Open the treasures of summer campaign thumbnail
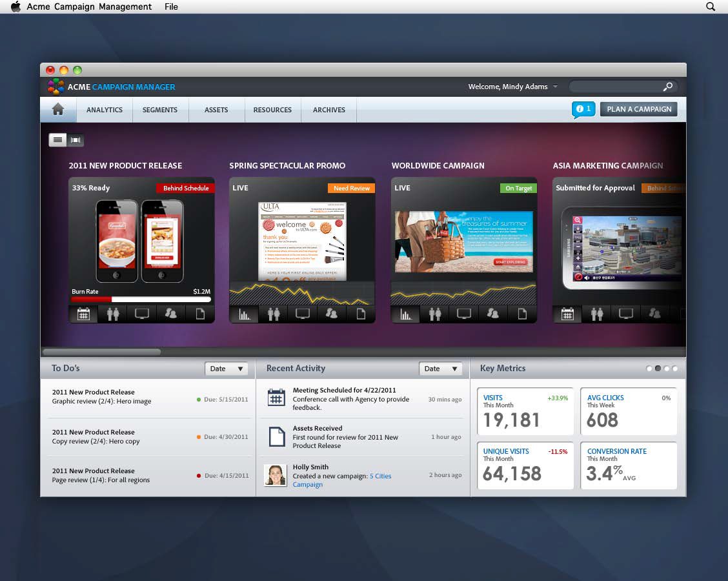The image size is (728, 581). point(464,241)
